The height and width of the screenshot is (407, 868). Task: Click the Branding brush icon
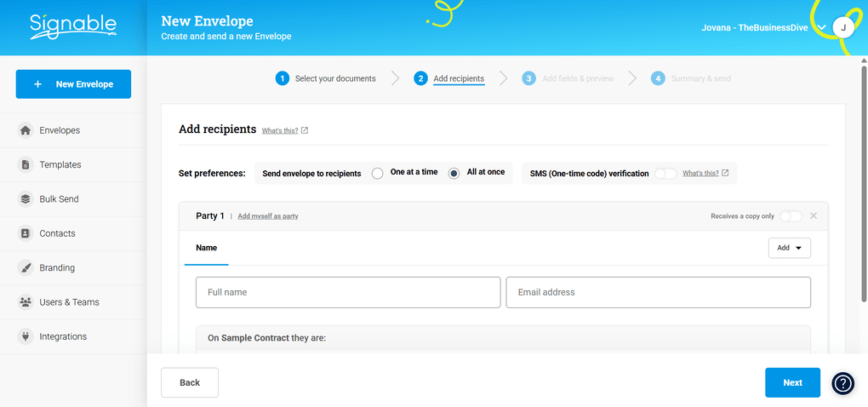coord(26,268)
